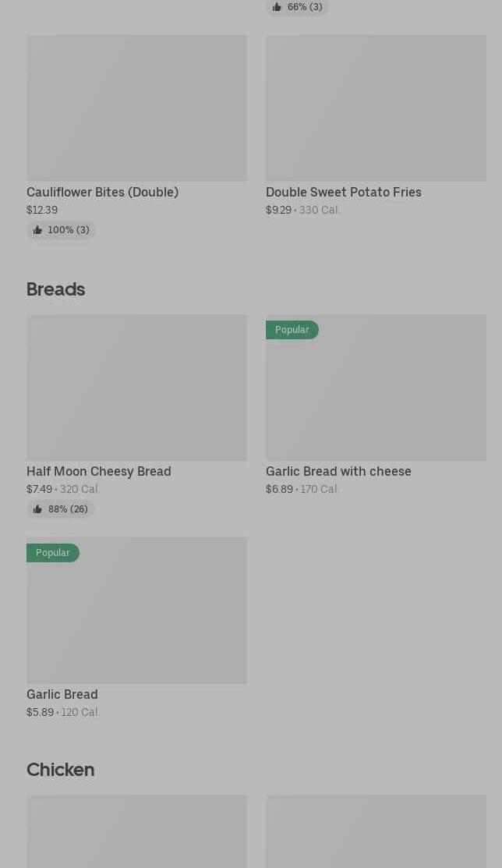Select the Chicken section heading
The image size is (502, 868).
point(60,770)
